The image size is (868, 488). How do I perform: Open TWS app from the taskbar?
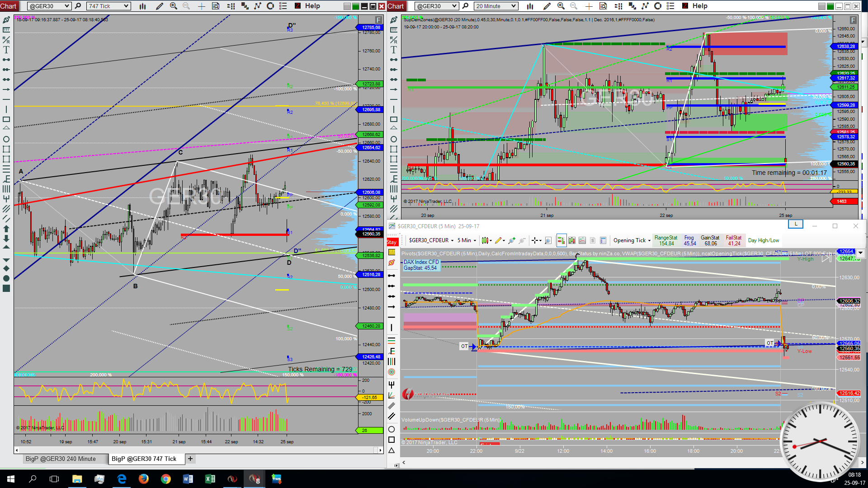[x=276, y=479]
